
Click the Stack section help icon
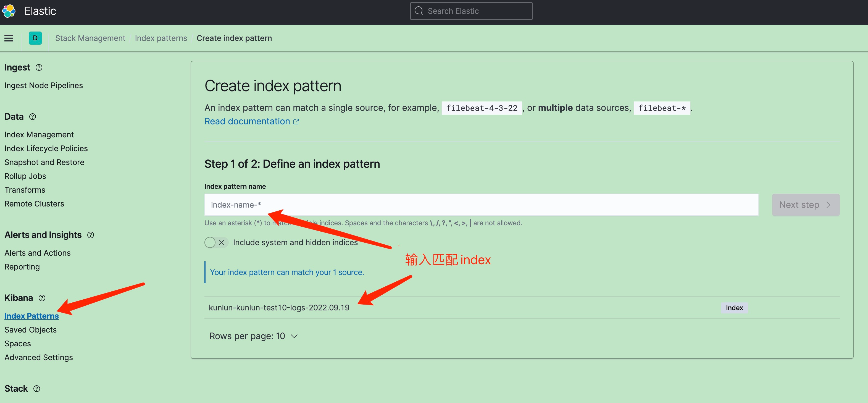pos(37,389)
